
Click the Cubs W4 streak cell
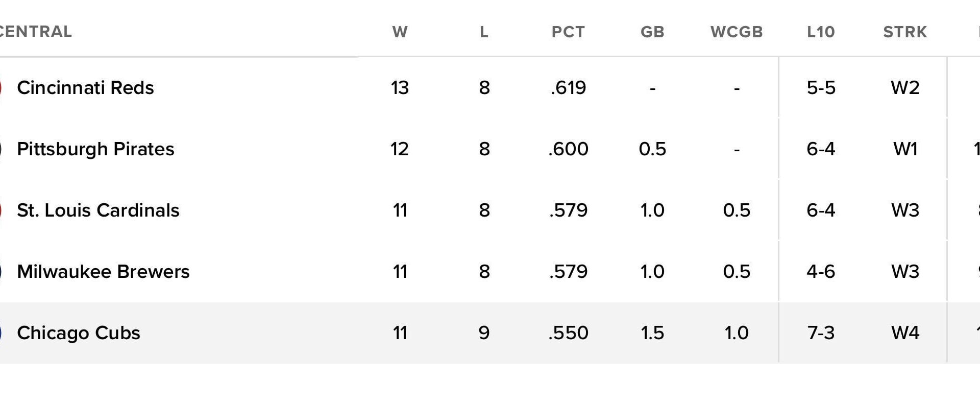pos(905,333)
